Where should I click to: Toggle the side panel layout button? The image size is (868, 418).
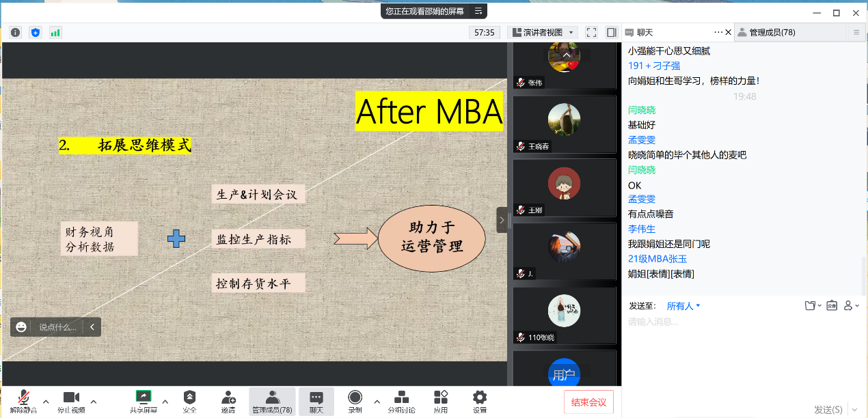(x=611, y=32)
